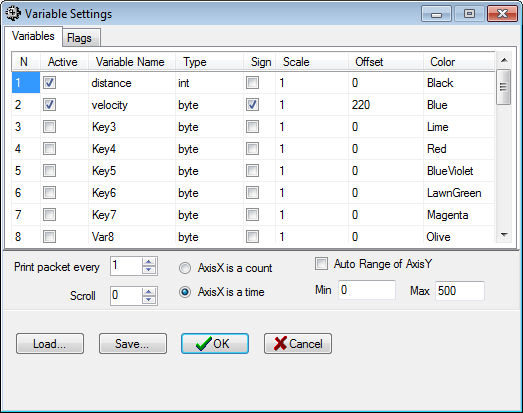Click the Load... button
Image resolution: width=523 pixels, height=413 pixels.
click(50, 343)
